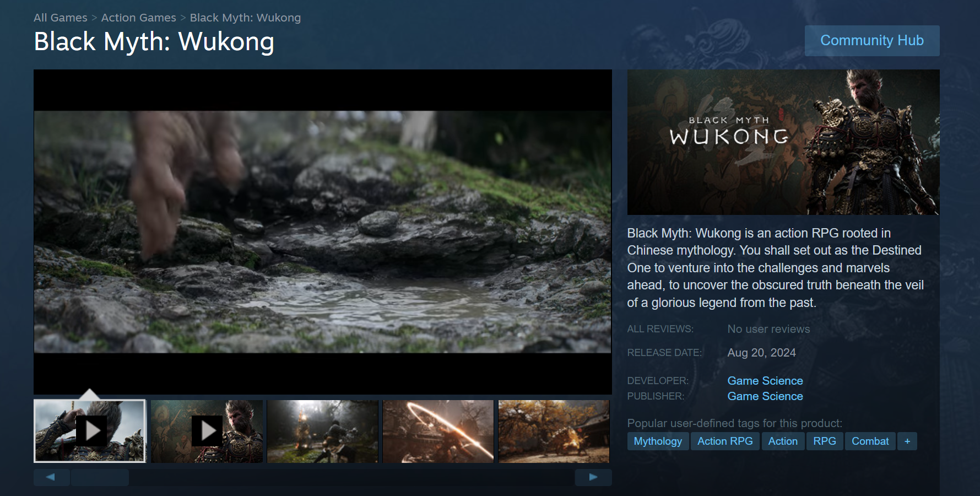
Task: Go to All Games breadcrumb
Action: 61,18
